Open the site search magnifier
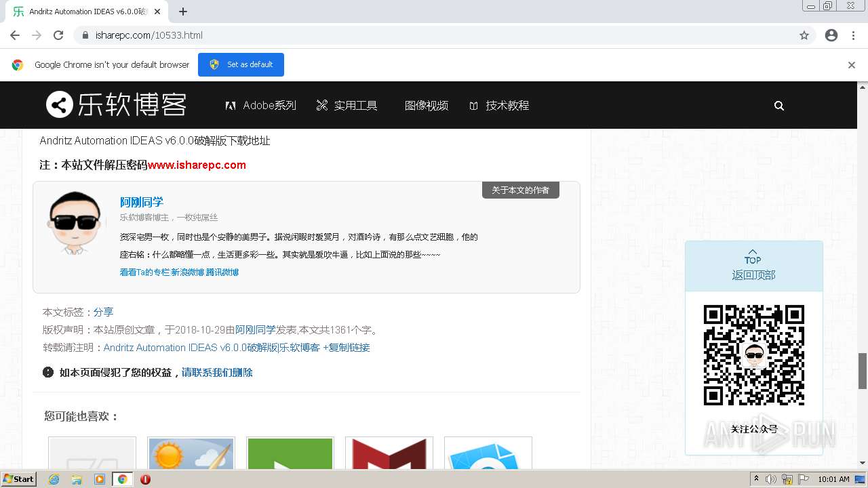868x488 pixels. 779,106
